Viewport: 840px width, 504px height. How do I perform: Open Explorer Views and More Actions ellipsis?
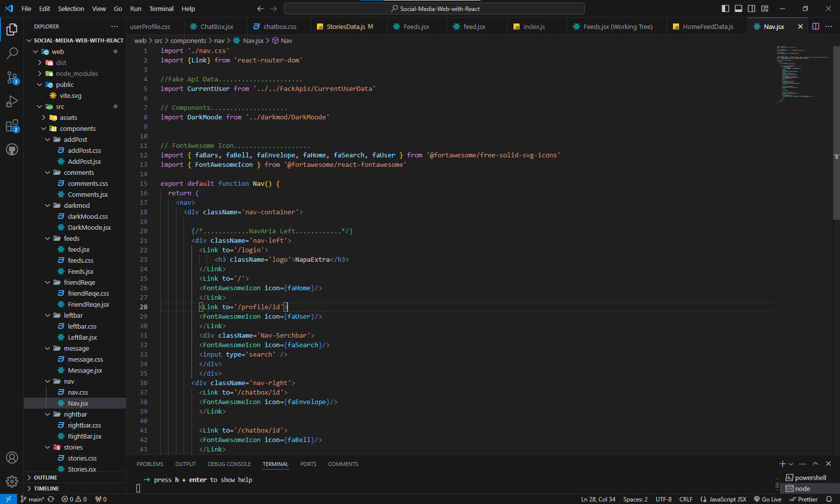114,26
